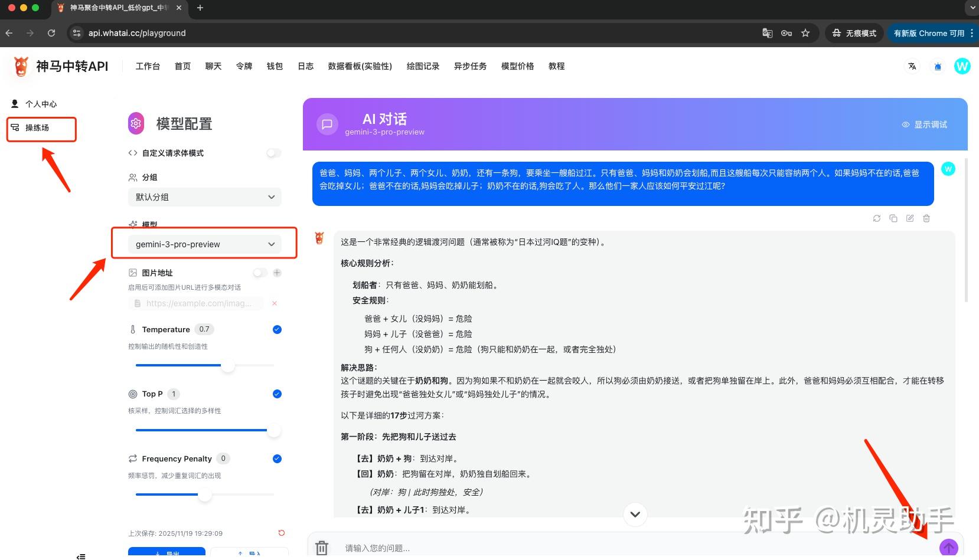The height and width of the screenshot is (560, 979).
Task: Regenerate the user message response
Action: 876,218
